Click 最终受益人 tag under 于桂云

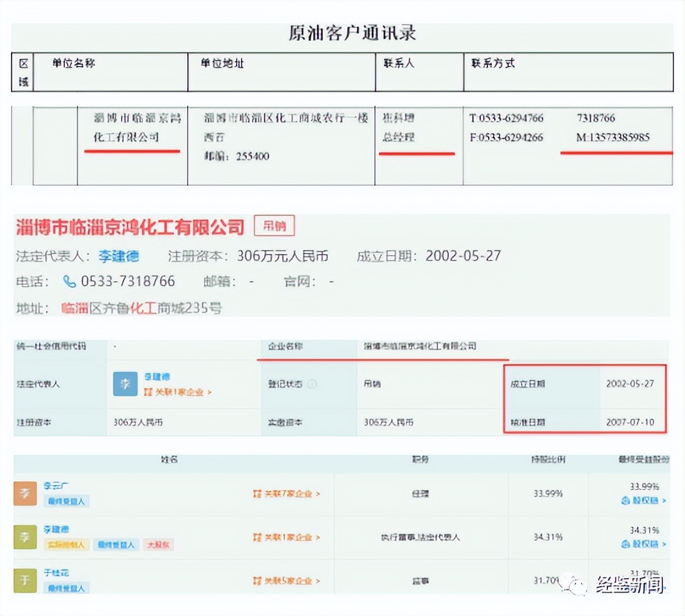[x=67, y=588]
